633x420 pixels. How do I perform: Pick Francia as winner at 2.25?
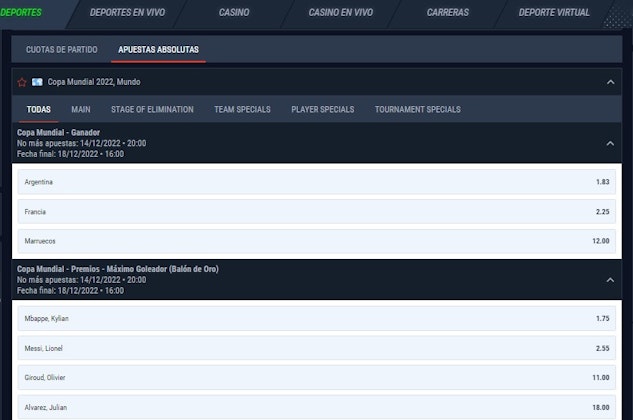coord(316,211)
